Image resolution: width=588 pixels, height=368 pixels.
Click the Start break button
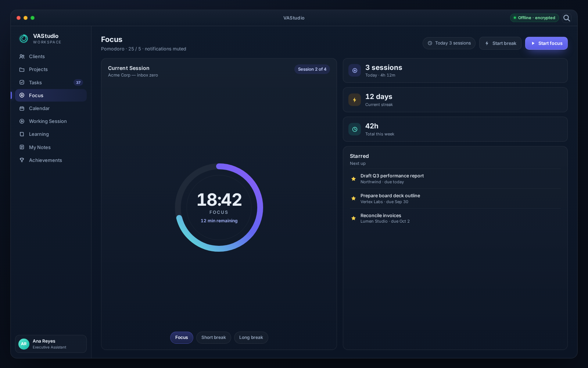500,43
